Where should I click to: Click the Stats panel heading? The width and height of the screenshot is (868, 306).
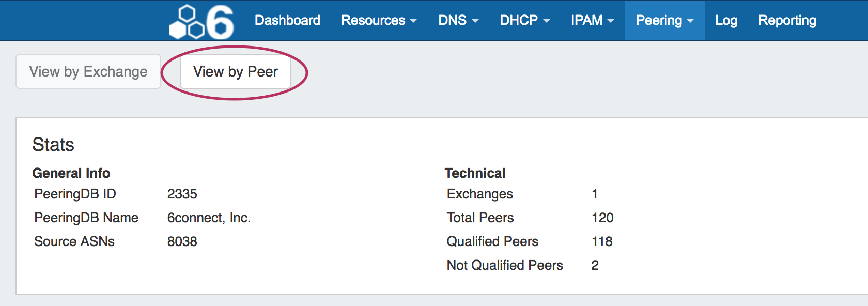click(53, 145)
